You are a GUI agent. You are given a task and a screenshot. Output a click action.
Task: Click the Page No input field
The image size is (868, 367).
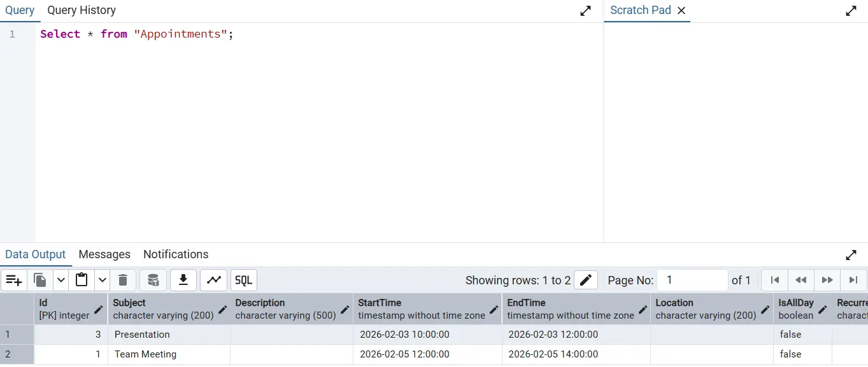click(x=692, y=280)
